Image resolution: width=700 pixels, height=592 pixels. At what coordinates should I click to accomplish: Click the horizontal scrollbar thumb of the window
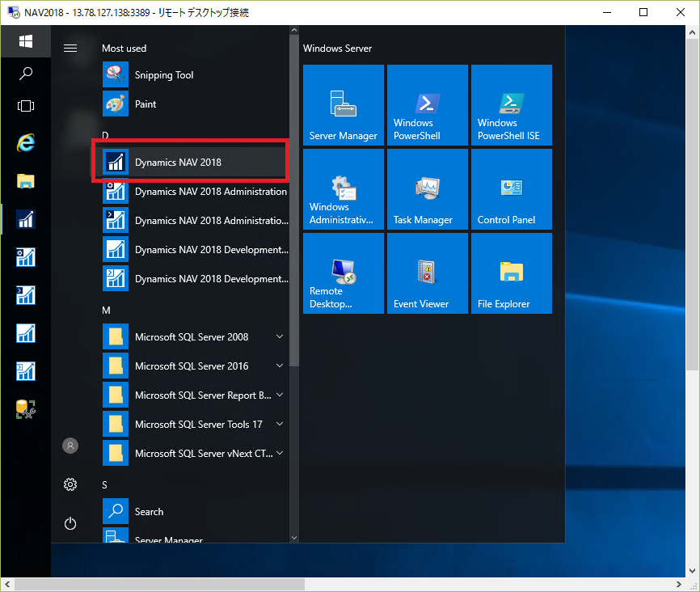pos(159,584)
